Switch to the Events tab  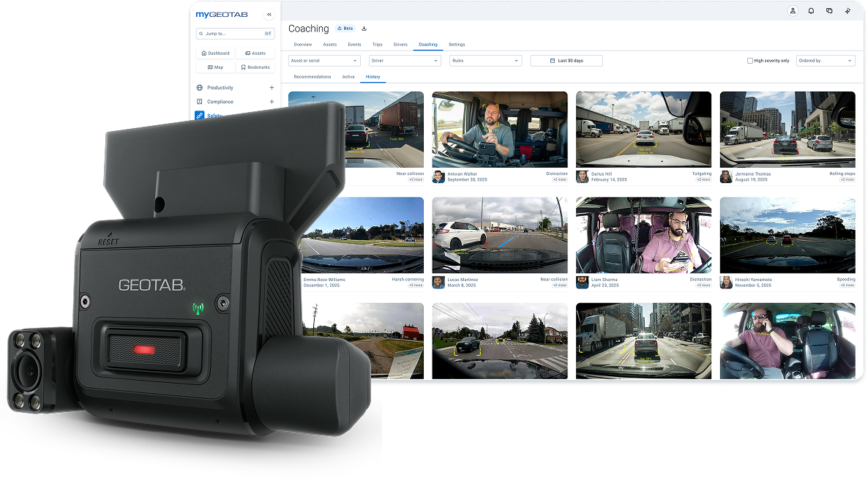[354, 45]
